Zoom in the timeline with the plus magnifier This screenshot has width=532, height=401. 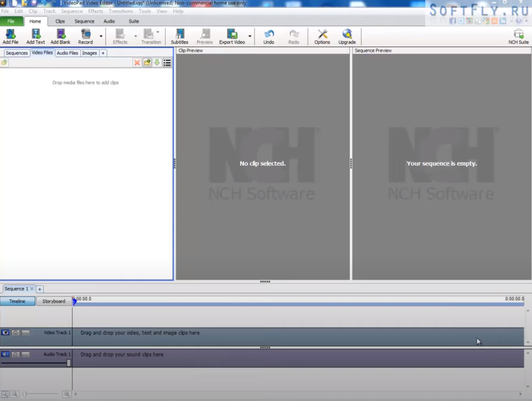pyautogui.click(x=67, y=394)
